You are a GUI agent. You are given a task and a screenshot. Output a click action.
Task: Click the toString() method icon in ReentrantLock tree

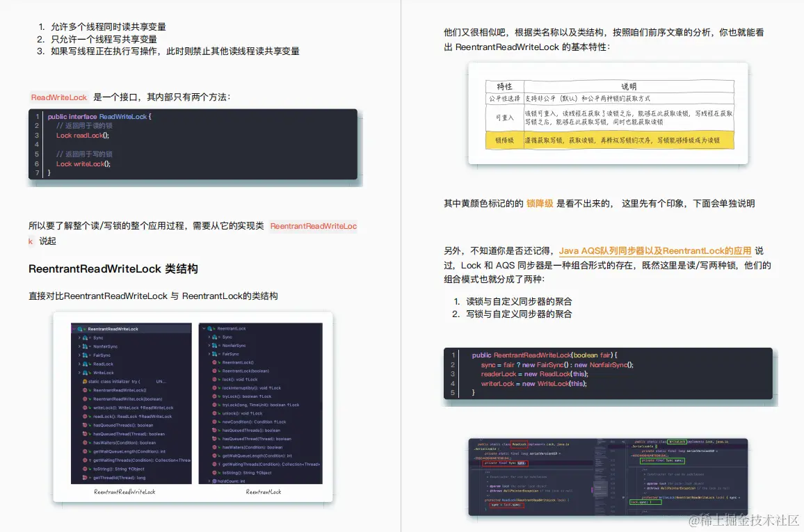coord(214,473)
